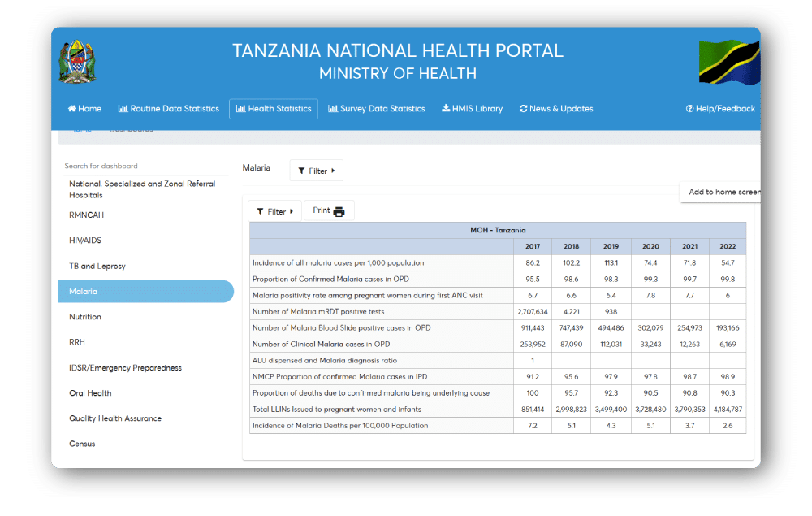The width and height of the screenshot is (812, 516).
Task: Open Routine Data Statistics menu
Action: (x=169, y=108)
